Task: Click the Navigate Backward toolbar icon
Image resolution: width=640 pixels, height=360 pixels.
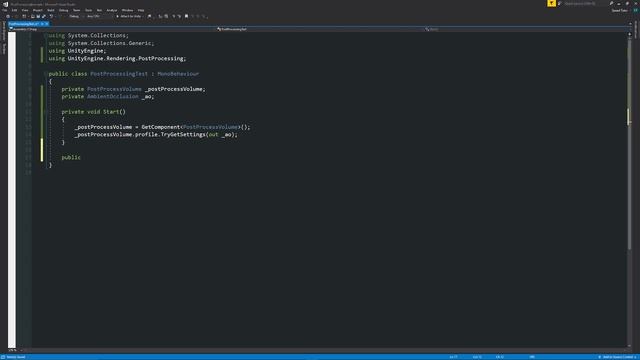Action: [x=8, y=16]
